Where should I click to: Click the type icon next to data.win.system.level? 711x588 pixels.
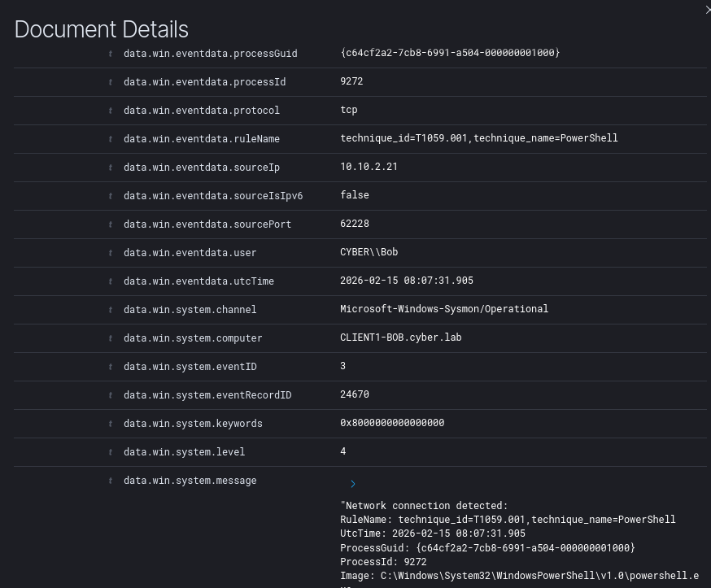point(111,452)
